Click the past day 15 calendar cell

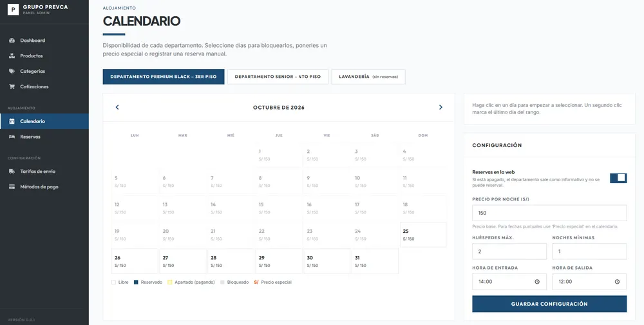(x=279, y=208)
